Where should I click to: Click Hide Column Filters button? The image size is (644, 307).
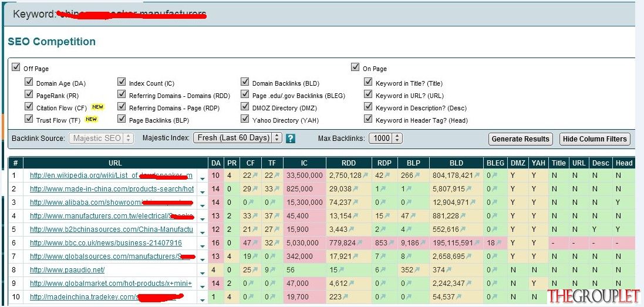(x=595, y=139)
